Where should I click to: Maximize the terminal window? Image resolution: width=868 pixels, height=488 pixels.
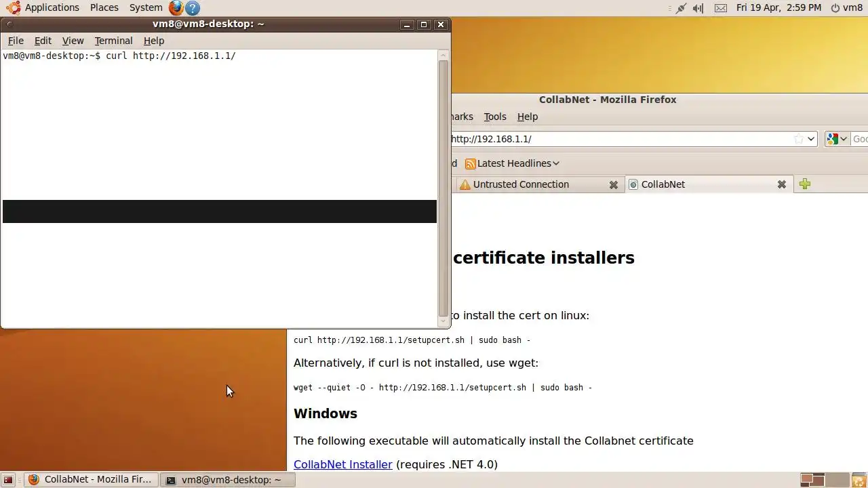pos(424,24)
